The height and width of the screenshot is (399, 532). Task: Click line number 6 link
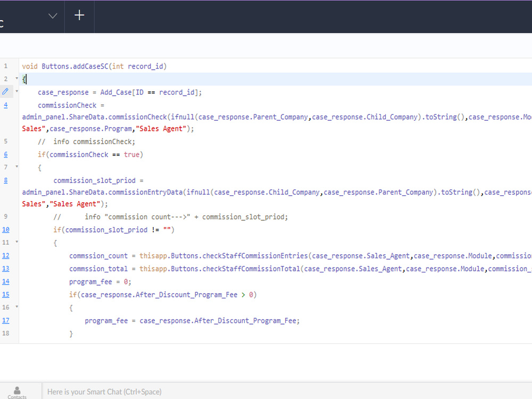pyautogui.click(x=6, y=154)
